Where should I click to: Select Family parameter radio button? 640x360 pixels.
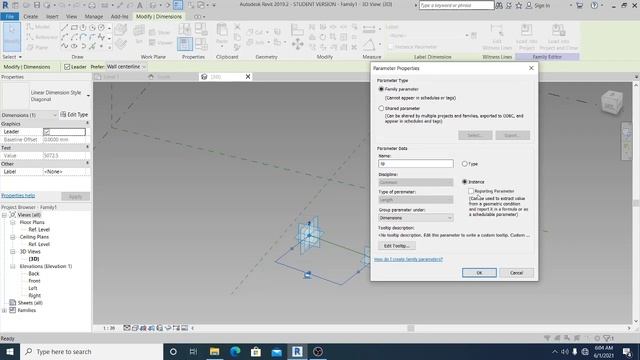(x=381, y=89)
